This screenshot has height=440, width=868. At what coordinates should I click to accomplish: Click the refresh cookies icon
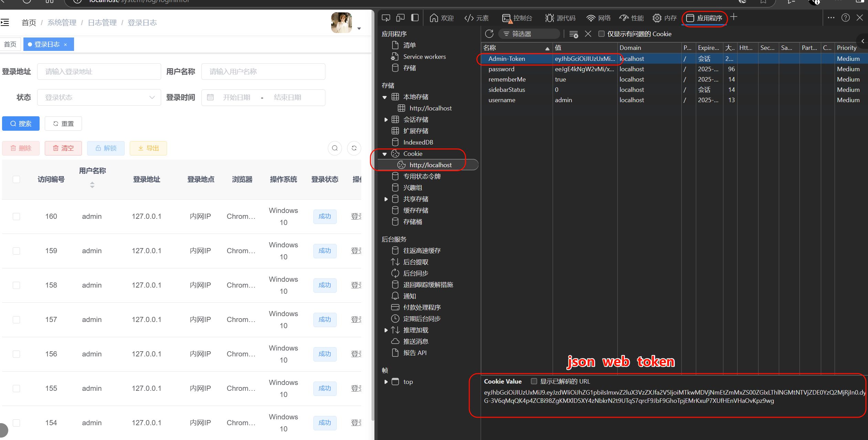(489, 34)
